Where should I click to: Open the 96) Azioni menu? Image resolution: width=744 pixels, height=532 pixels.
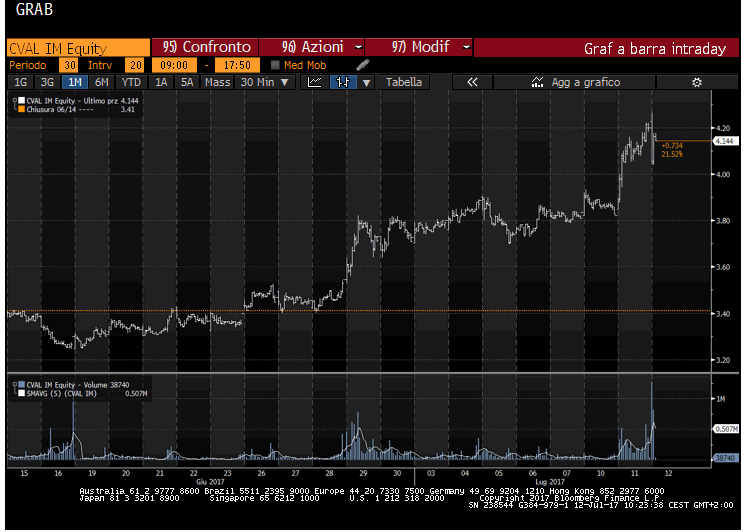click(x=312, y=47)
